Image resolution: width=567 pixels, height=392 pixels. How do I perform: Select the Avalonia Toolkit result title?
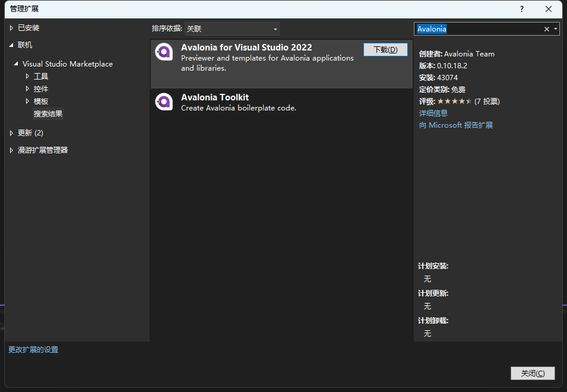(x=215, y=97)
